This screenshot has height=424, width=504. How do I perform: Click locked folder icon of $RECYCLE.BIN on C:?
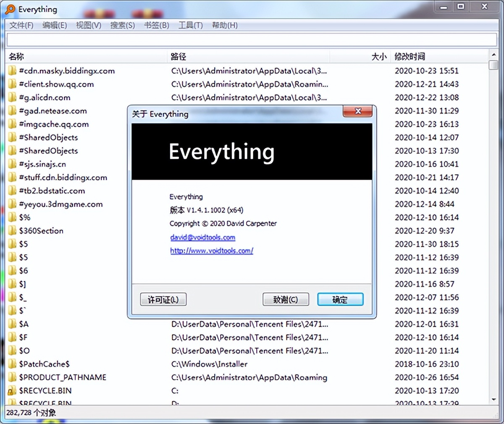(x=13, y=391)
